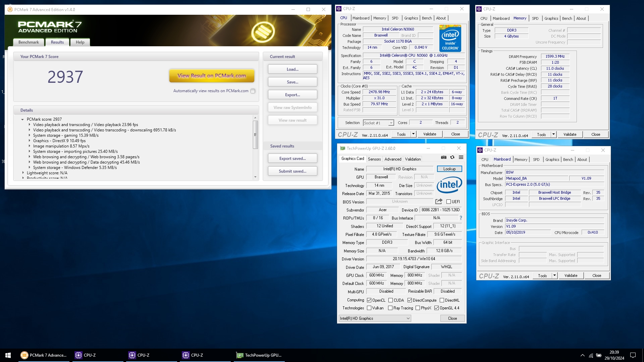This screenshot has width=644, height=362.
Task: Expand the Graphics - DirectX 9 row
Action: [30, 141]
